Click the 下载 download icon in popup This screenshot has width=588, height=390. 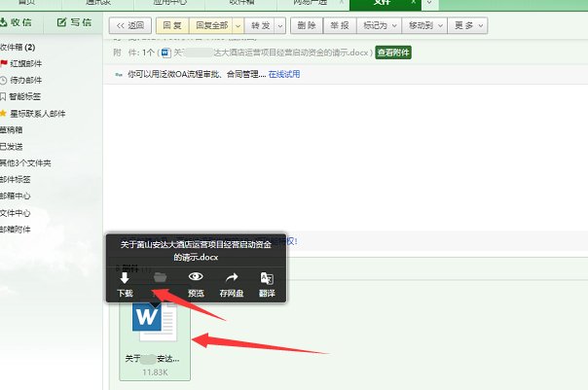pos(125,278)
